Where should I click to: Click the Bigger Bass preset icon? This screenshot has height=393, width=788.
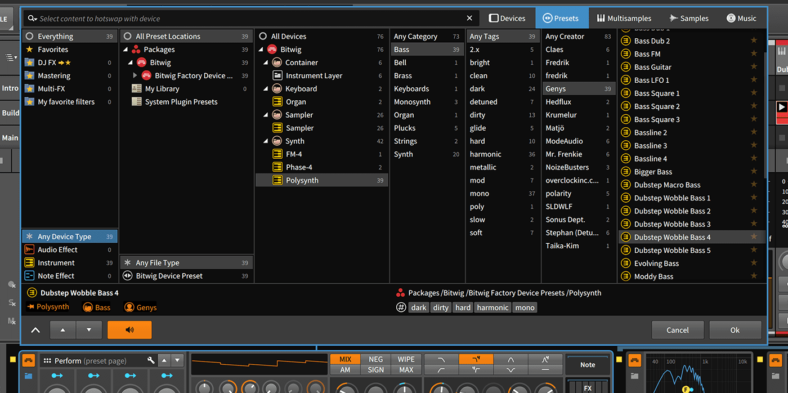[626, 171]
